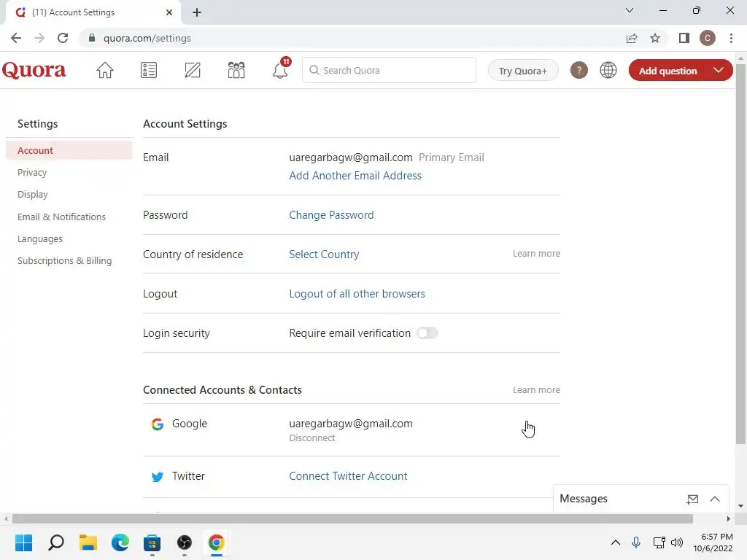
Task: Disconnect the Google account
Action: [312, 438]
